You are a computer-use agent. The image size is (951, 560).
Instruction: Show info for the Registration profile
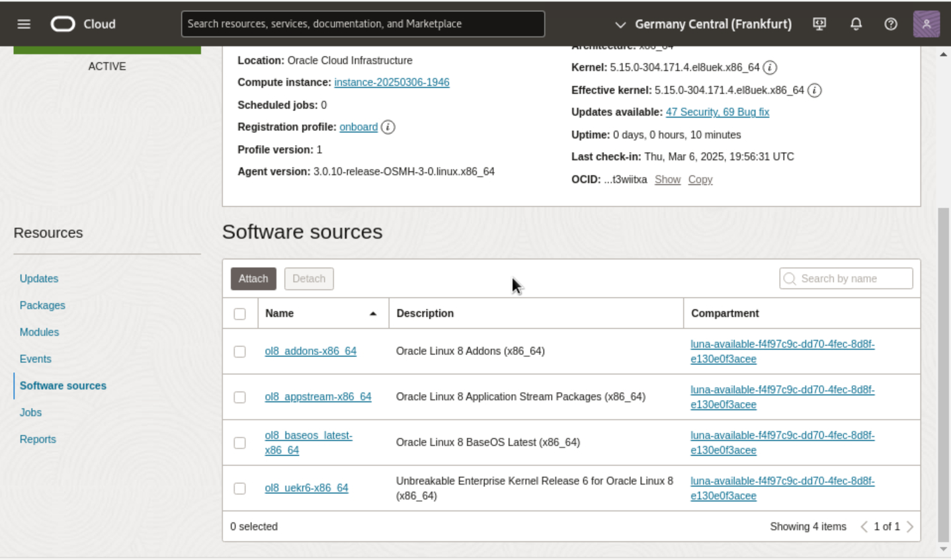coord(388,127)
